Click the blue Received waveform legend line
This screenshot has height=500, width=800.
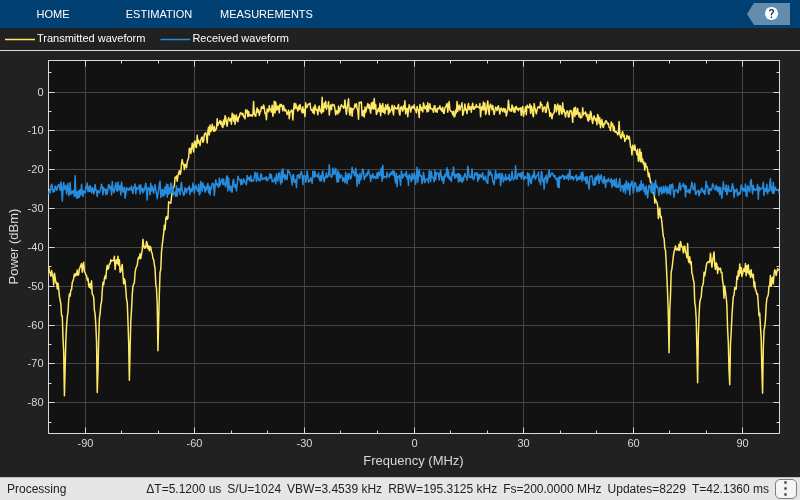click(x=176, y=39)
